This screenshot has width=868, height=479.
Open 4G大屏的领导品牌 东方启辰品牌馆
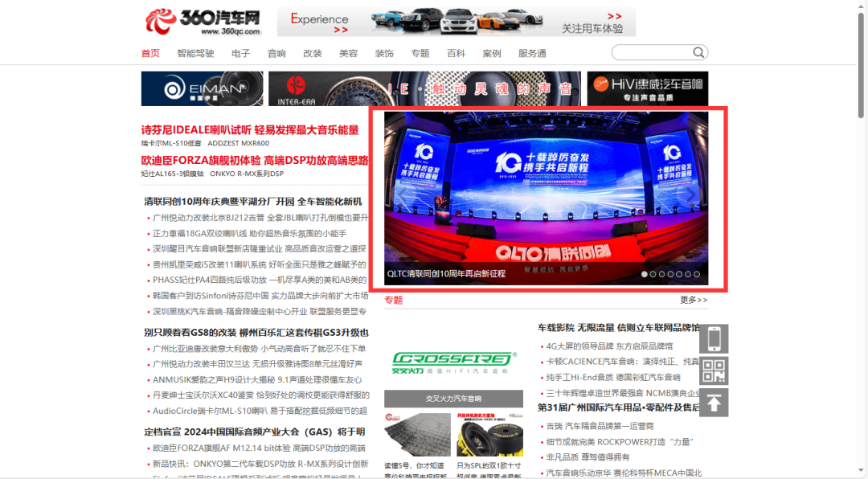(609, 346)
